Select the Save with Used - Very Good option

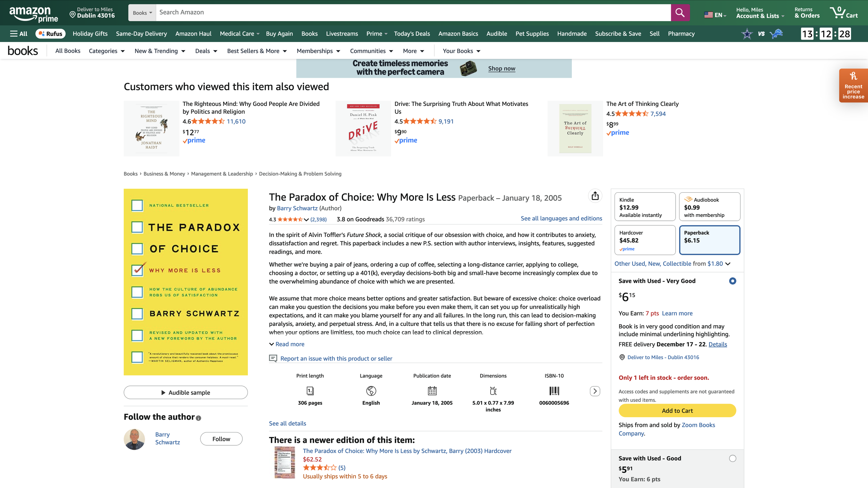(732, 281)
